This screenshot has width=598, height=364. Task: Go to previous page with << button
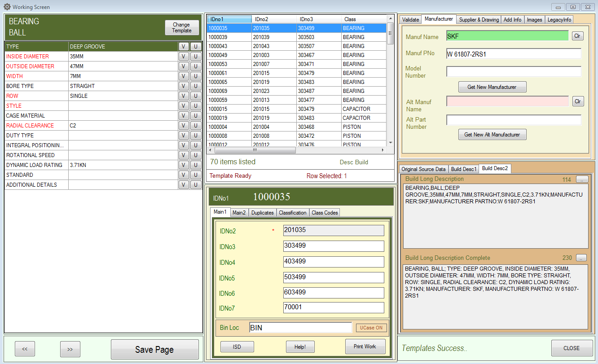tap(25, 349)
